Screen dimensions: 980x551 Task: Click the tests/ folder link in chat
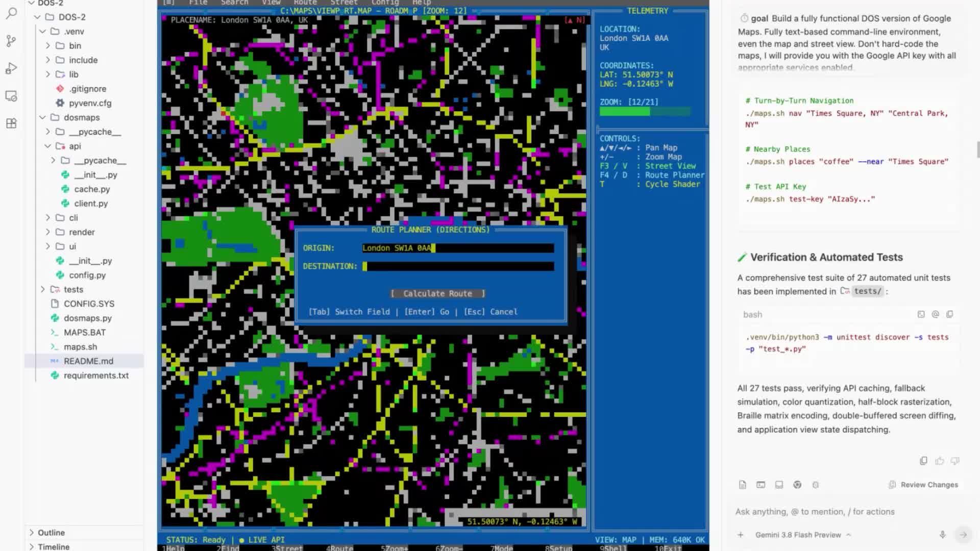tap(862, 291)
